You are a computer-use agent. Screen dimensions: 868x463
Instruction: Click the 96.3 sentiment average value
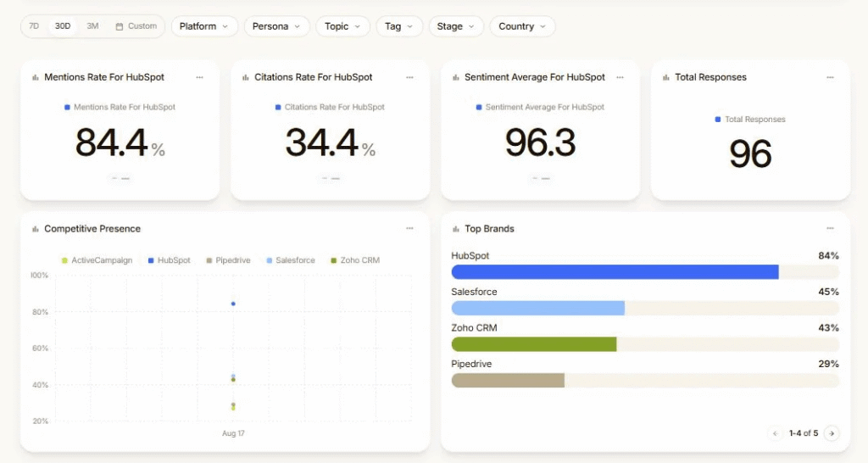[x=540, y=143]
